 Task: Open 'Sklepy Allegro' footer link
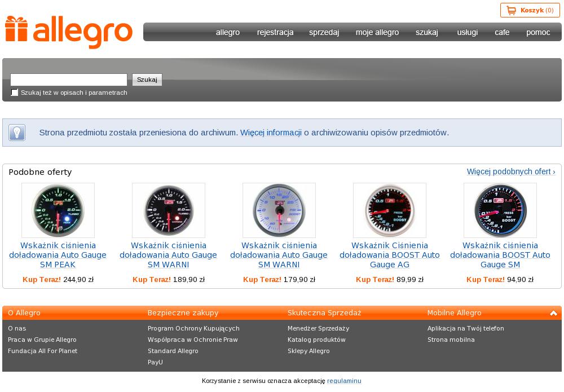(309, 351)
